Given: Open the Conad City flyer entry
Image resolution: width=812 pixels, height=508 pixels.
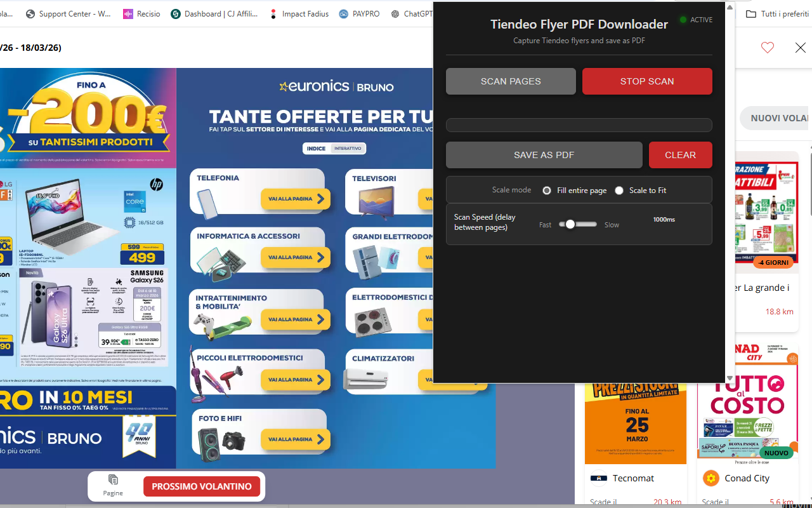Looking at the screenshot, I should tap(746, 478).
